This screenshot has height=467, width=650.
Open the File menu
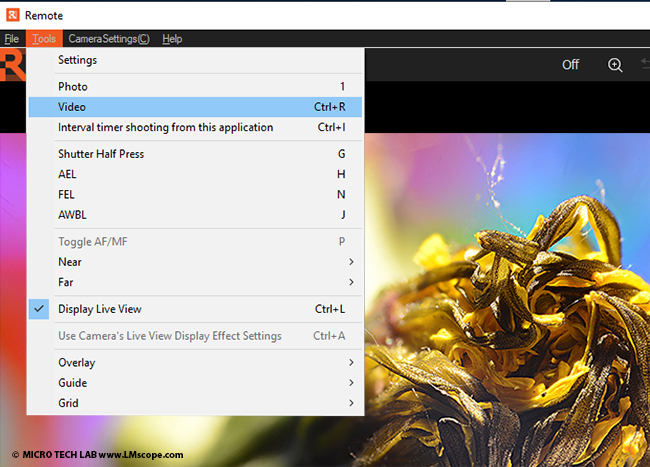point(11,39)
